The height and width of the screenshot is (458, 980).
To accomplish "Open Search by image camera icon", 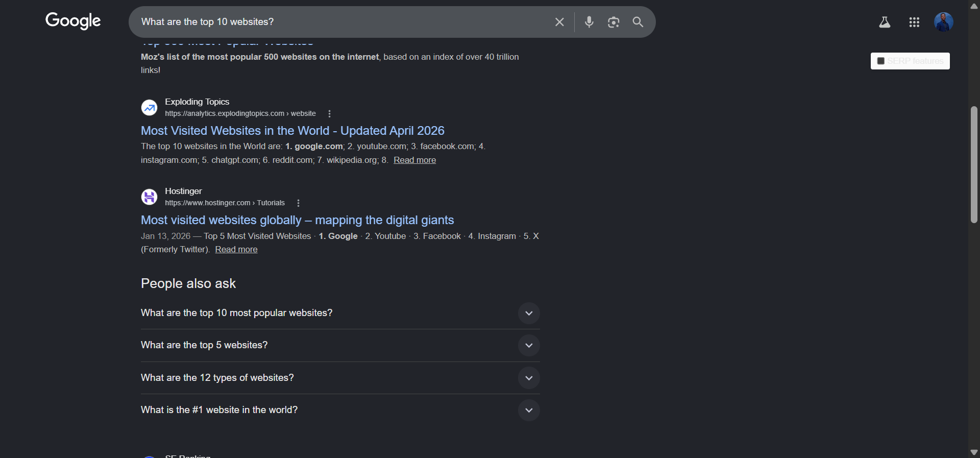I will (x=614, y=22).
